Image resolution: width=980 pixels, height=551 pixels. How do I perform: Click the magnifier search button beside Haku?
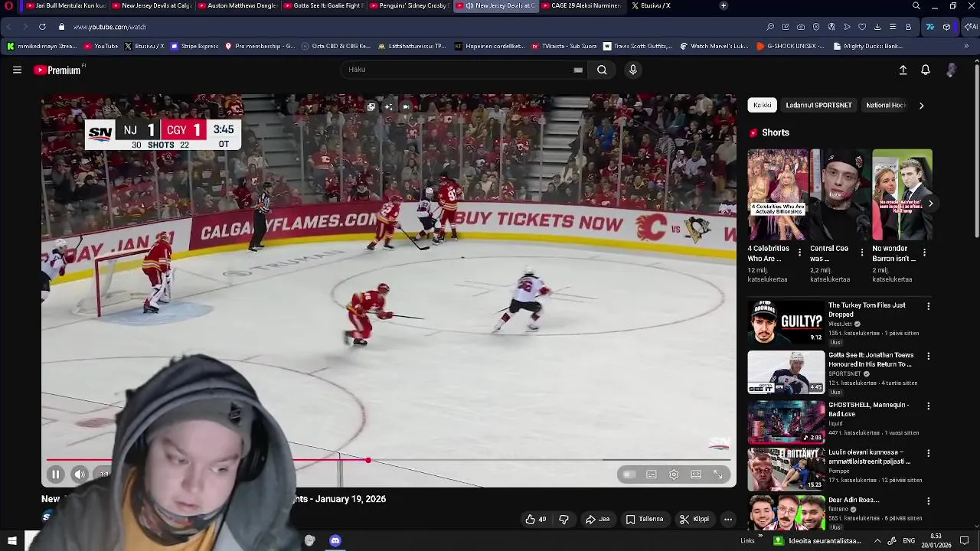[602, 70]
